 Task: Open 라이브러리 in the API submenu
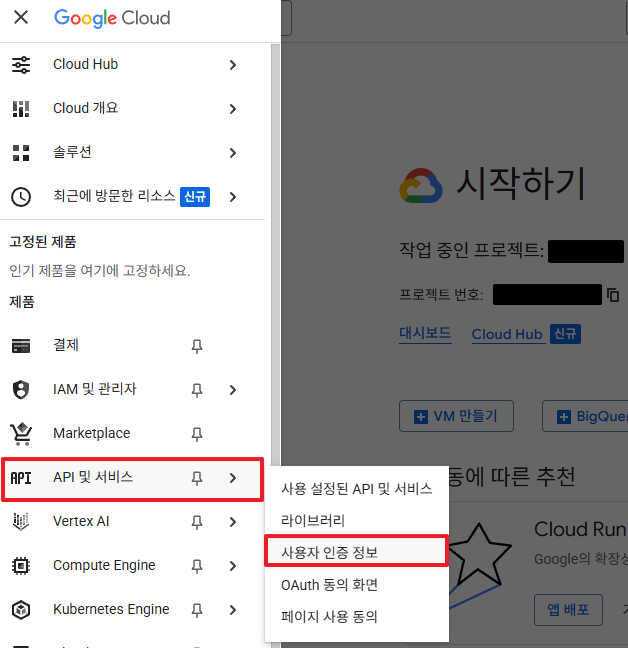tap(357, 520)
